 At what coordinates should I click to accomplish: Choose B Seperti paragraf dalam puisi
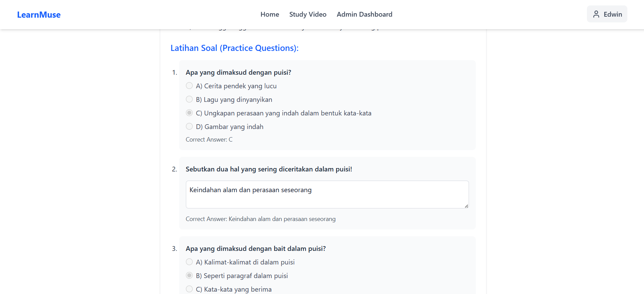(x=189, y=276)
